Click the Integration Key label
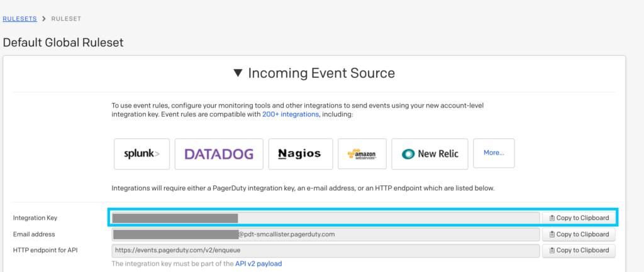This screenshot has height=272, width=644. click(x=34, y=218)
